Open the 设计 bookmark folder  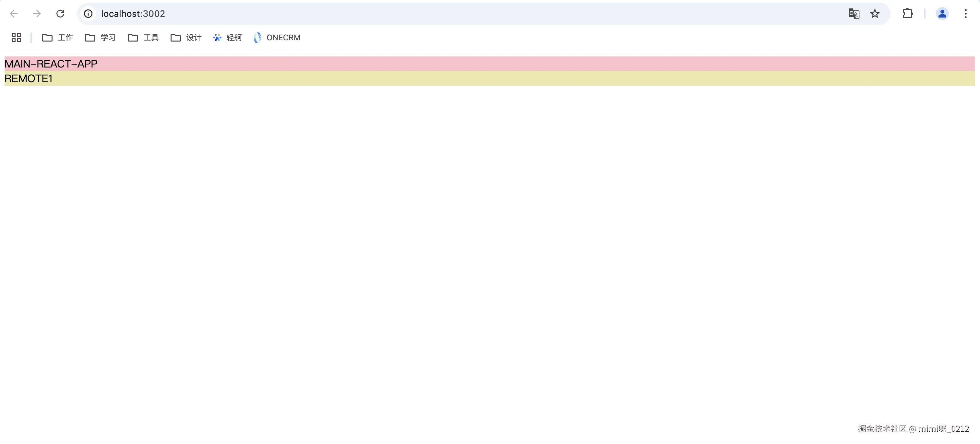click(186, 37)
